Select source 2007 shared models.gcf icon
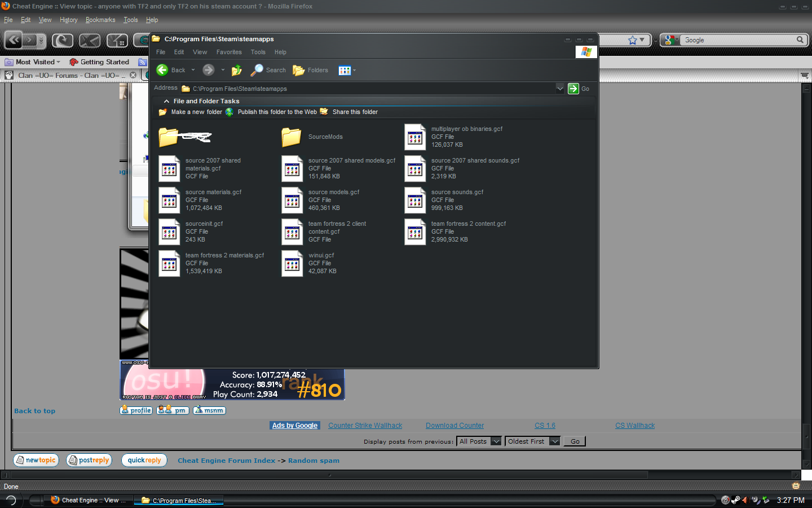The image size is (812, 508). coord(292,169)
